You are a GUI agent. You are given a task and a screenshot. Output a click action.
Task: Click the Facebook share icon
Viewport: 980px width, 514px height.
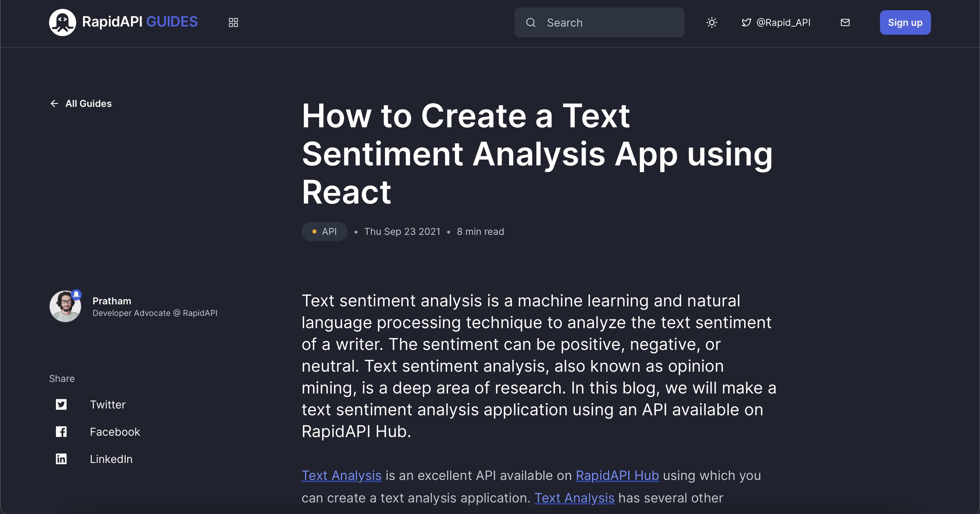[61, 432]
